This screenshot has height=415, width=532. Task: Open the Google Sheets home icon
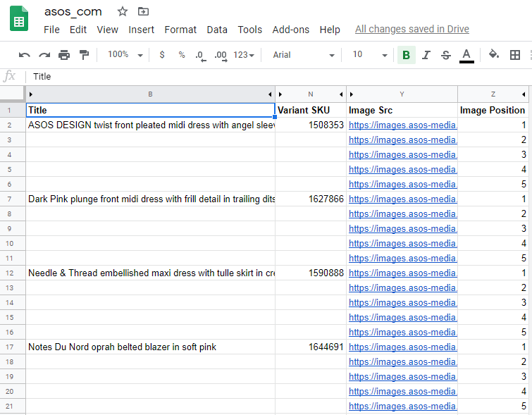click(x=19, y=18)
